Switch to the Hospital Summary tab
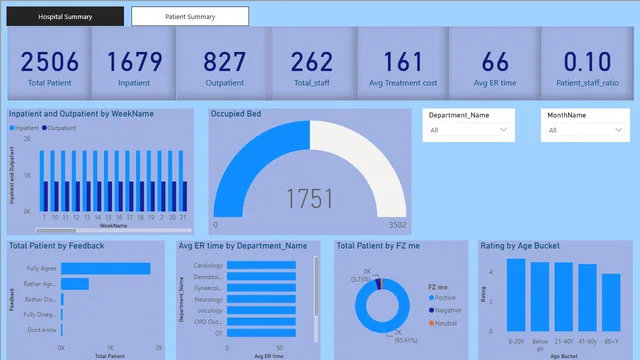 pyautogui.click(x=65, y=16)
